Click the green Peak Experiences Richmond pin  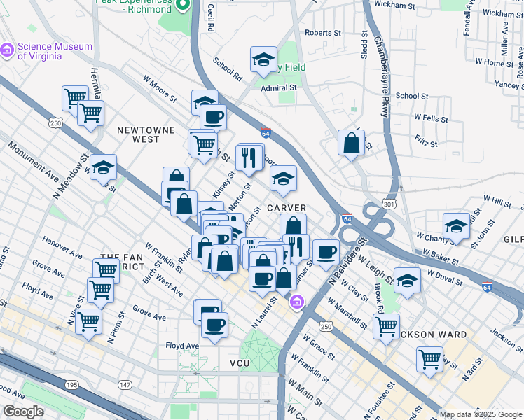pos(183,5)
